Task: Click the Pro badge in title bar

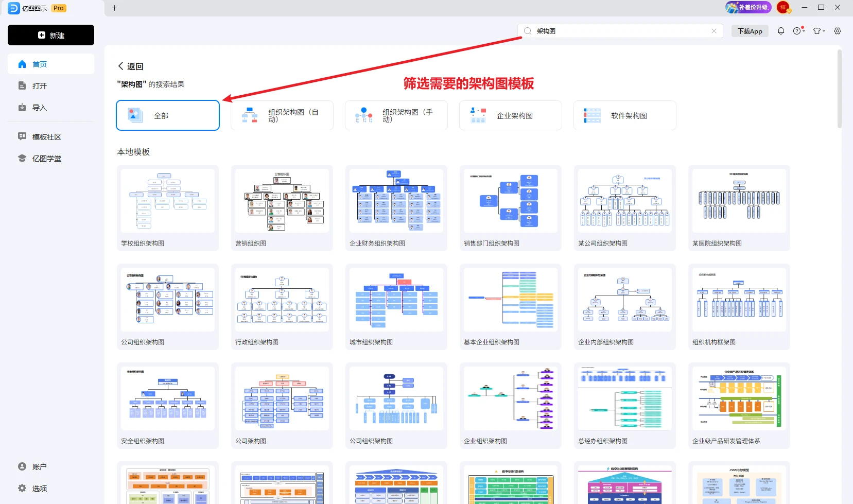Action: [x=59, y=8]
